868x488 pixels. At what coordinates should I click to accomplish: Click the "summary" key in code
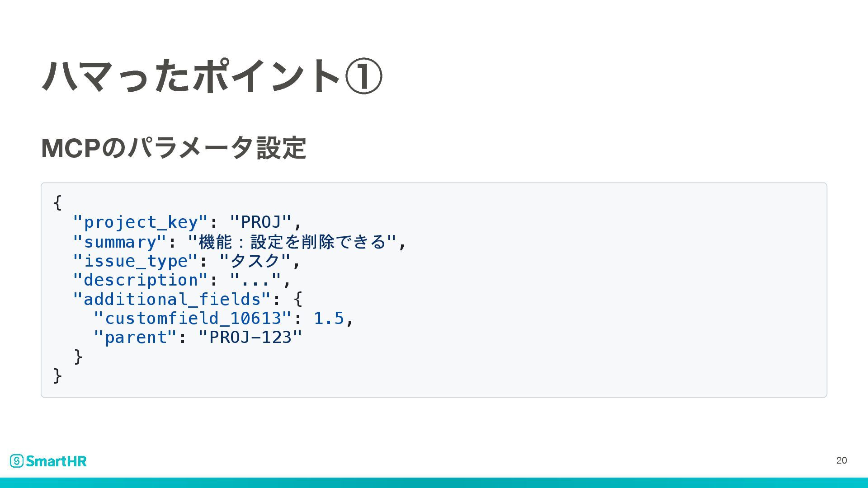120,242
